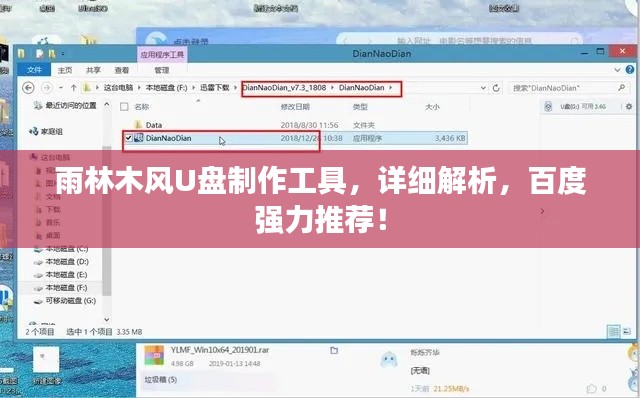Click the forward navigation arrow
This screenshot has width=640, height=398.
coord(47,88)
